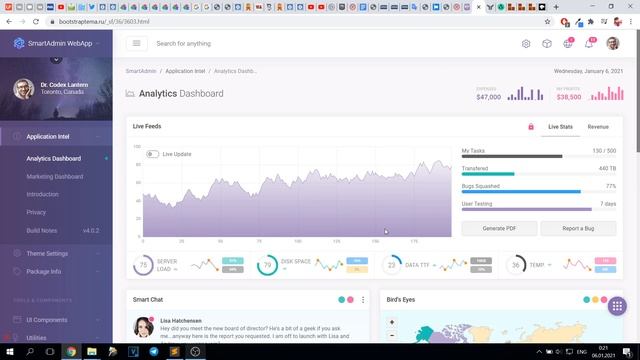Click teal circle button in Bird's Eyes header
640x360 pixels.
(x=587, y=300)
